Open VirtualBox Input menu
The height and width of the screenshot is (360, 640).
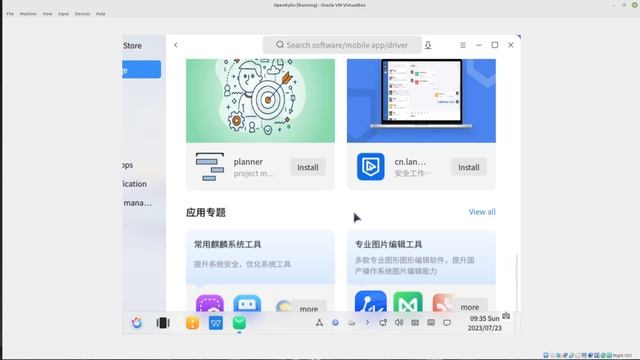[63, 14]
